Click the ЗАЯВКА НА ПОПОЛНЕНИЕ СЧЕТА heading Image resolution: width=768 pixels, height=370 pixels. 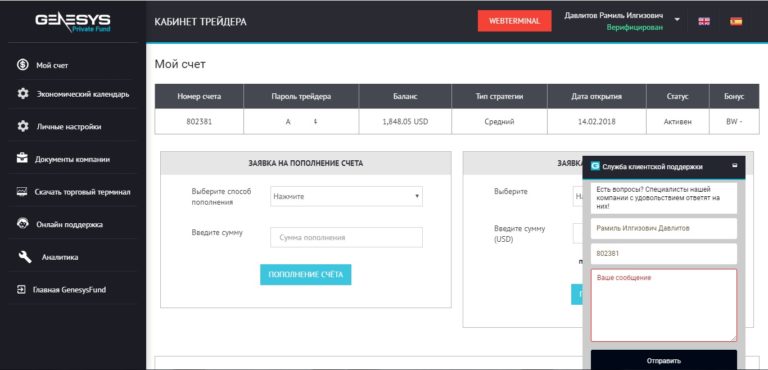point(306,163)
